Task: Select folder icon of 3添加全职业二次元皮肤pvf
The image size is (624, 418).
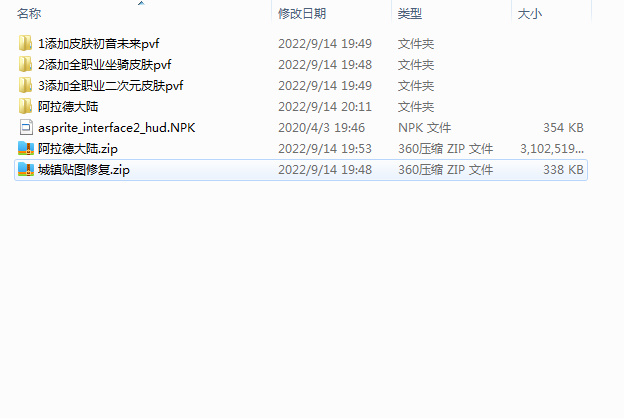Action: 25,85
